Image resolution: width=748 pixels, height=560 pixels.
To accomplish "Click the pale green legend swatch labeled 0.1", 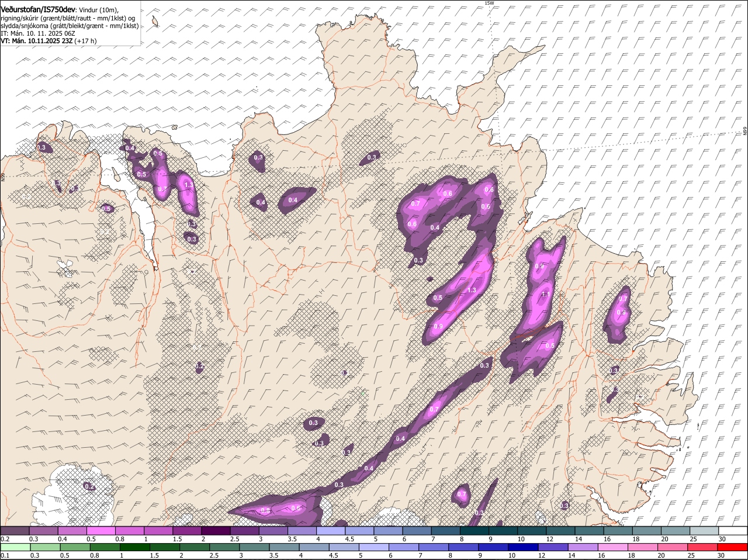I will pos(15,547).
